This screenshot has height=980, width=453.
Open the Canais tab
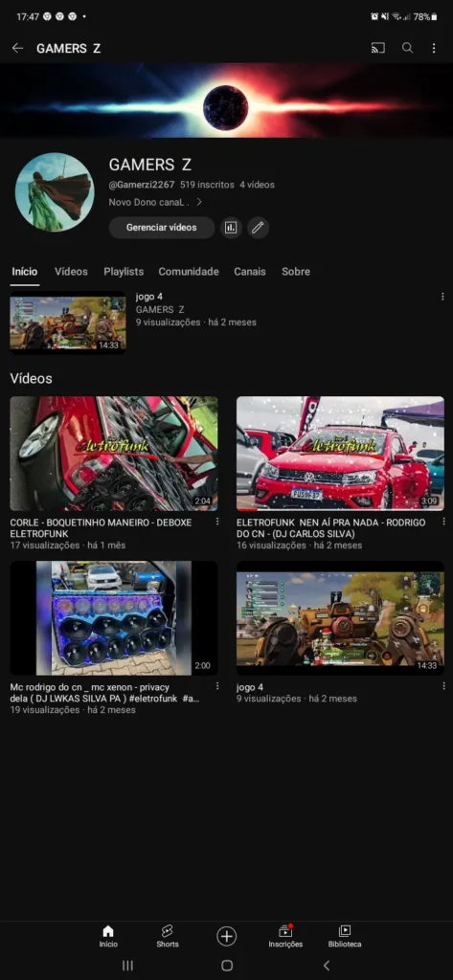(250, 272)
